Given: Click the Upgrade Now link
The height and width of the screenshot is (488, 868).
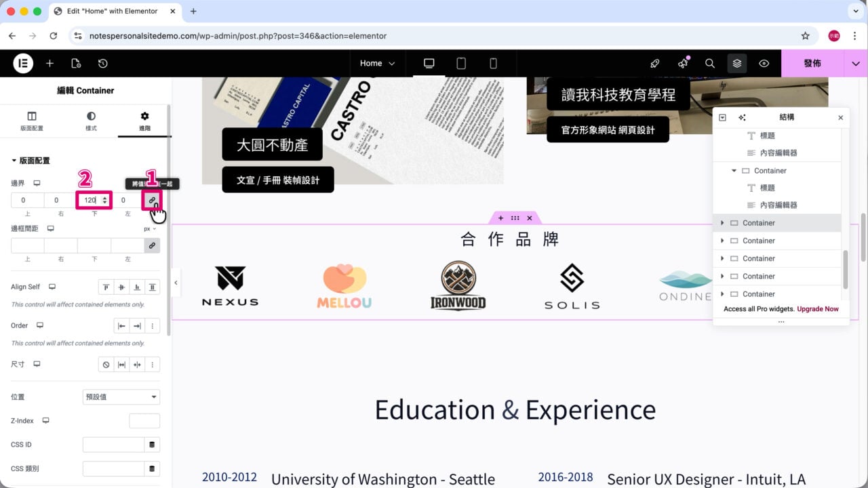Looking at the screenshot, I should point(818,309).
